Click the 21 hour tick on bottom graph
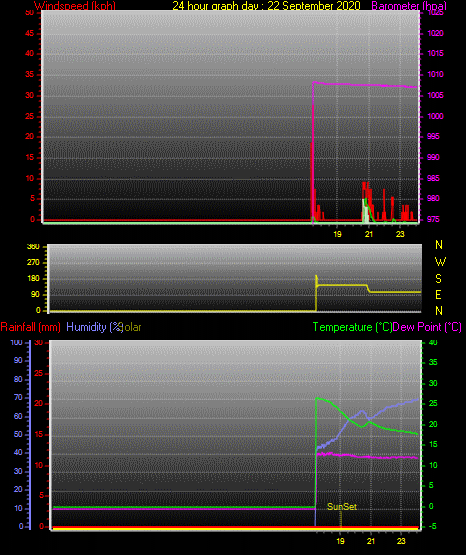The height and width of the screenshot is (555, 466). pyautogui.click(x=370, y=541)
